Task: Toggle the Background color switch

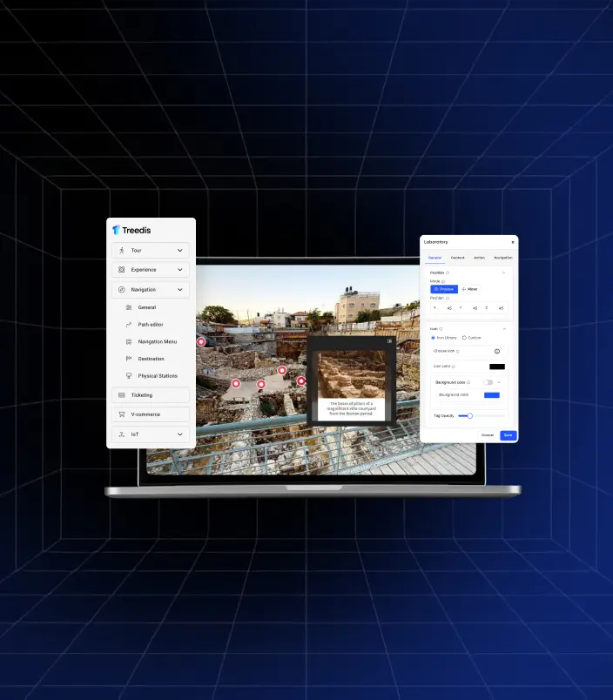Action: (488, 382)
